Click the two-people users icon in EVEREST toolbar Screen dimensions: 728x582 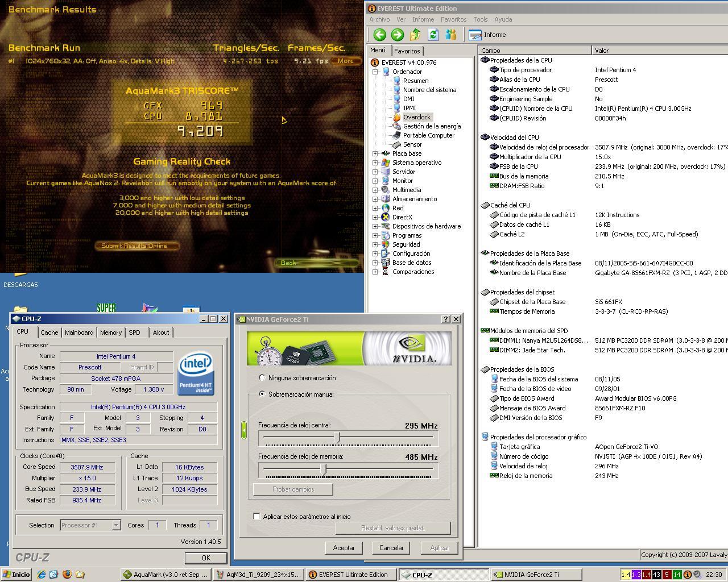pos(451,35)
